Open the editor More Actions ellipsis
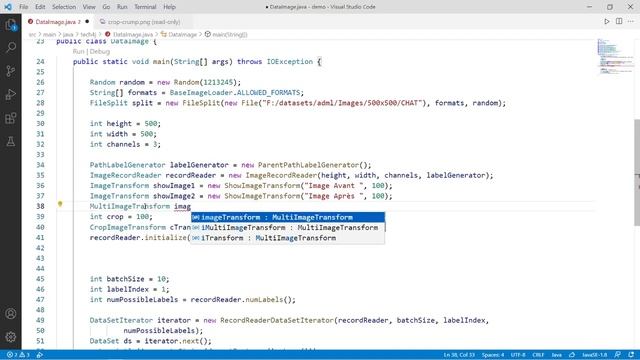Viewport: 640px width, 360px height. click(x=631, y=22)
